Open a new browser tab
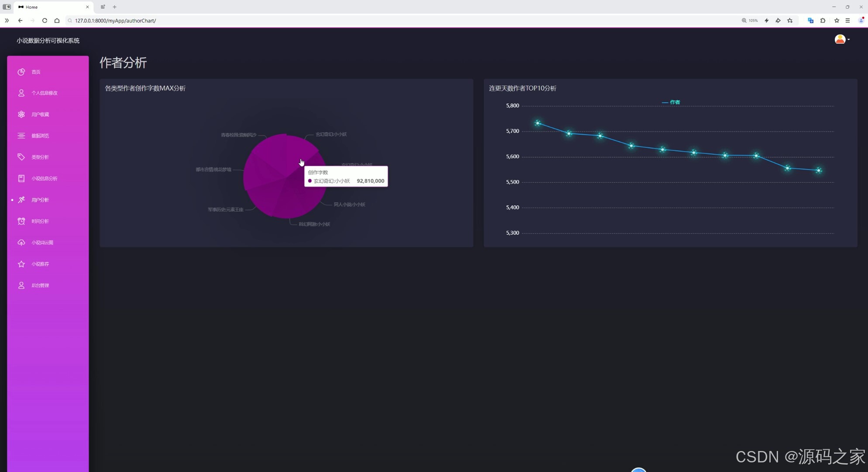The height and width of the screenshot is (472, 868). (114, 7)
